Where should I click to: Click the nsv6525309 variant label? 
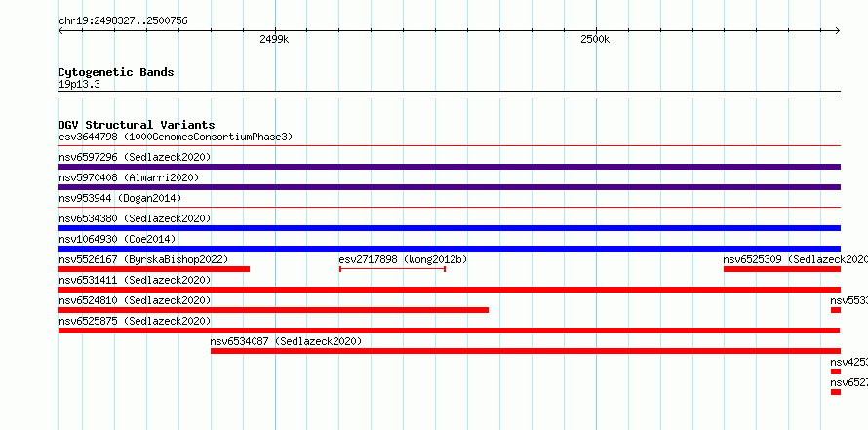point(796,259)
